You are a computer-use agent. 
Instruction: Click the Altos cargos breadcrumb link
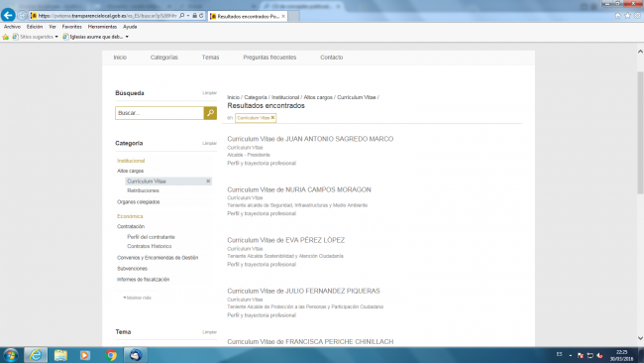tap(318, 97)
